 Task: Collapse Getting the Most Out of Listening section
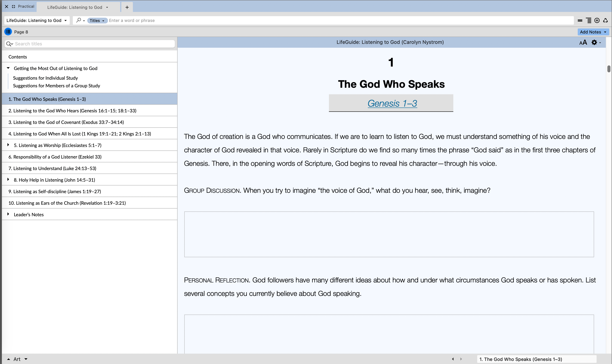8,68
